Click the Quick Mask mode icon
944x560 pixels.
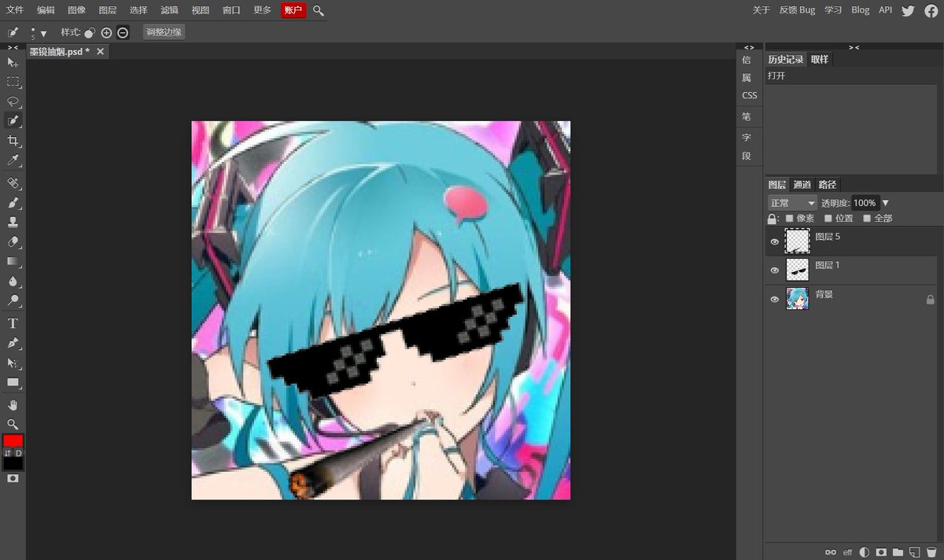[x=13, y=478]
